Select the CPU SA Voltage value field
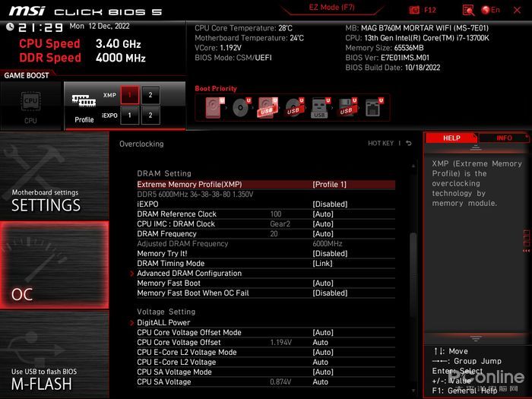532x399 pixels. 320,382
